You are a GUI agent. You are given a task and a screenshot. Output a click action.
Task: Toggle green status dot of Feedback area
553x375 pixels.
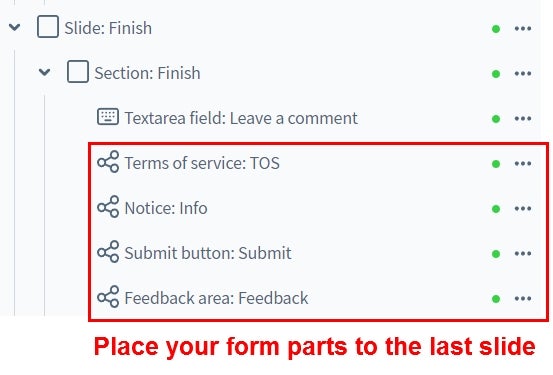click(x=496, y=299)
